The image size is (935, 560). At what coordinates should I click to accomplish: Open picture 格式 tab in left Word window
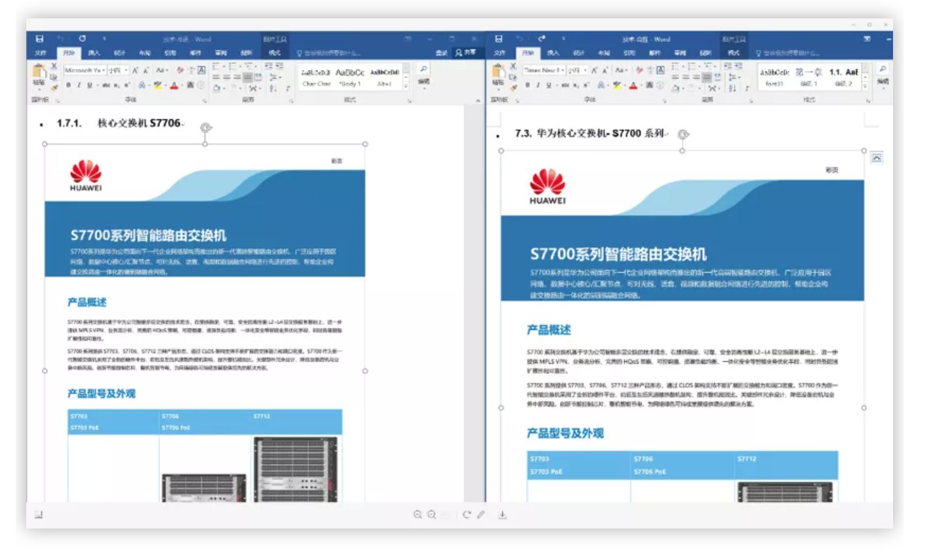275,52
